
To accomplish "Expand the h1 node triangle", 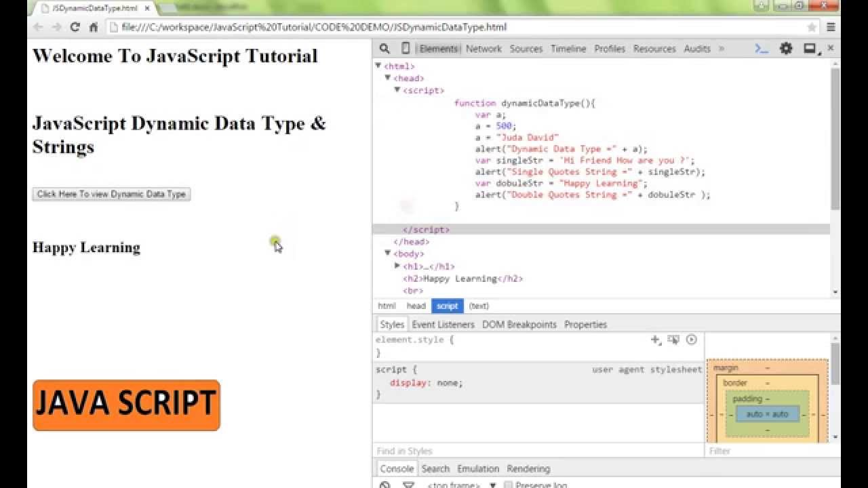I will pos(397,266).
